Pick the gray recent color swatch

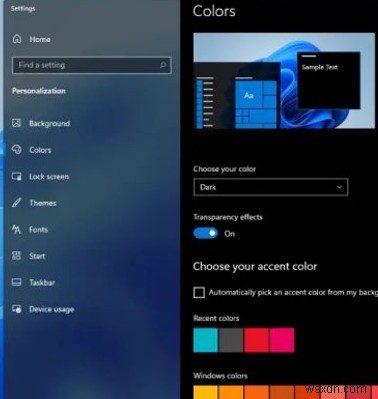[231, 340]
